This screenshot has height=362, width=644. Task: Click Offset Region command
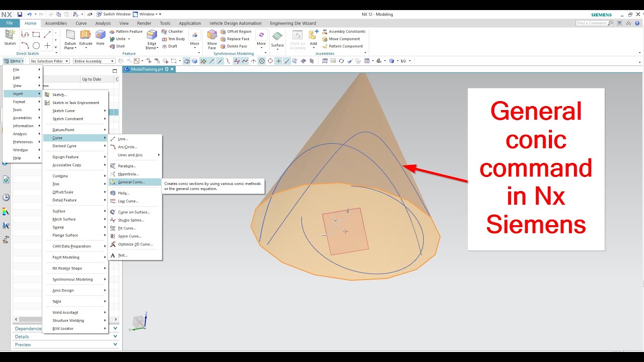point(235,31)
